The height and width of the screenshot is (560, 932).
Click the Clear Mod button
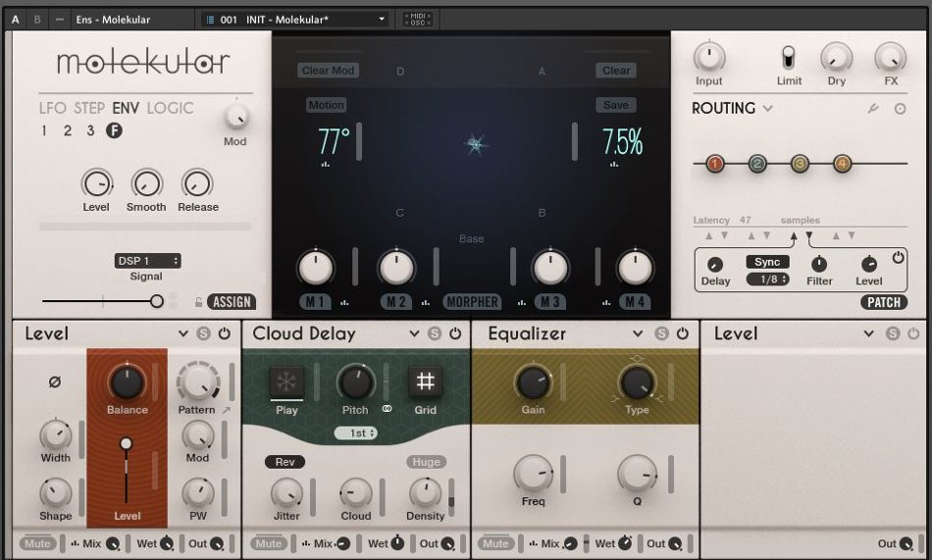tap(328, 71)
